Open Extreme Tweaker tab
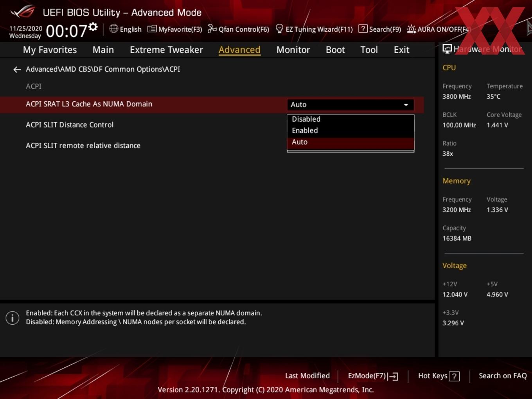532x399 pixels. pyautogui.click(x=166, y=50)
